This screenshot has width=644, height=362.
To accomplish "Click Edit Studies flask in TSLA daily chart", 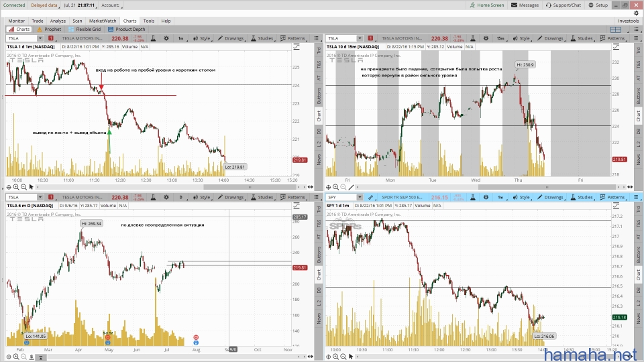I will click(153, 197).
